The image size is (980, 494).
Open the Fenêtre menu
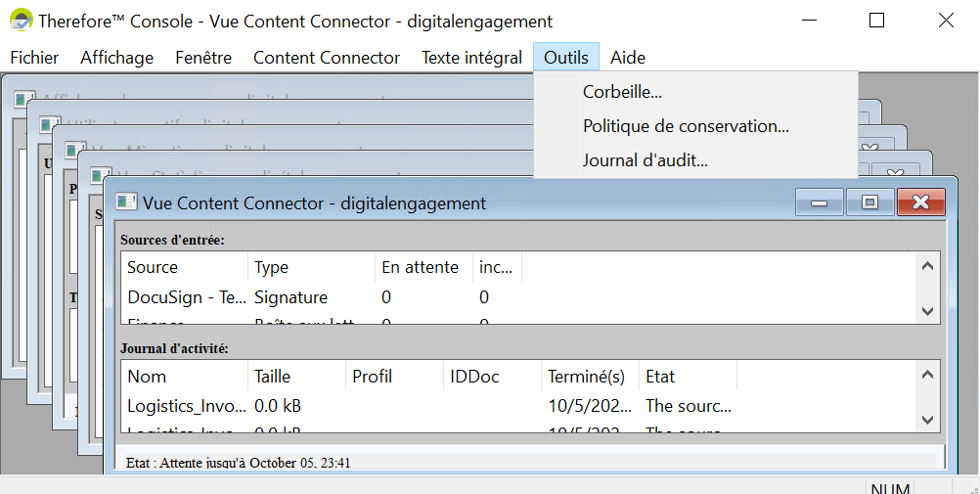[203, 58]
